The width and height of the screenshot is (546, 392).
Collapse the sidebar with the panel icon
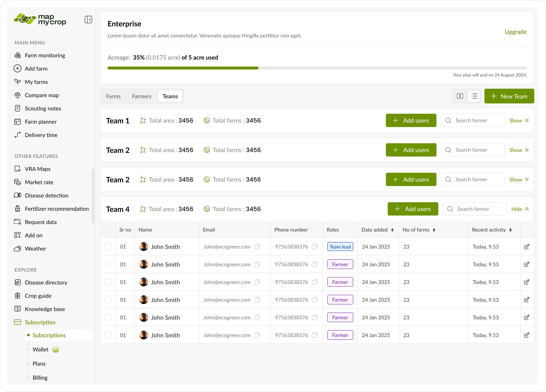point(88,19)
